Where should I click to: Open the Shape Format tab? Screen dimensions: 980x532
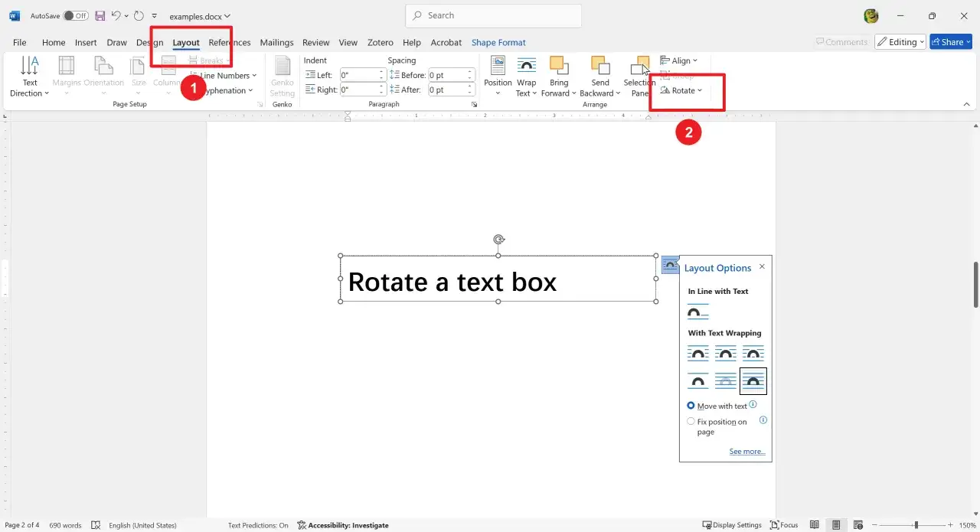[x=498, y=43]
